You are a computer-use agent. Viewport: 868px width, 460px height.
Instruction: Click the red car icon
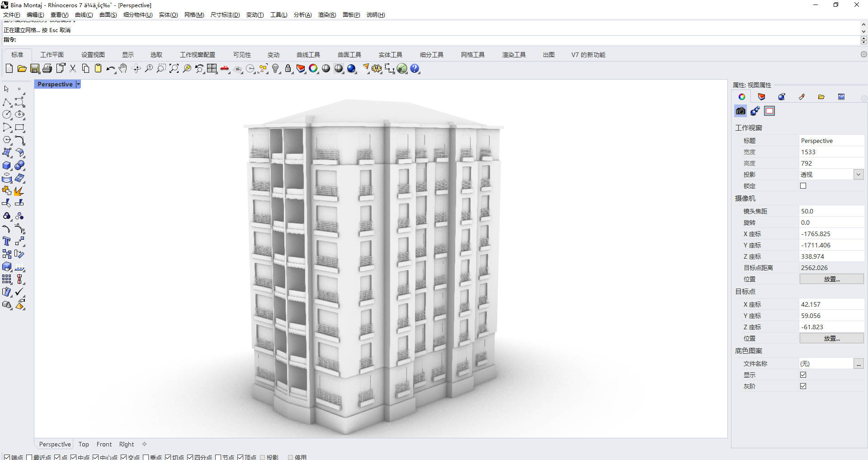click(225, 68)
